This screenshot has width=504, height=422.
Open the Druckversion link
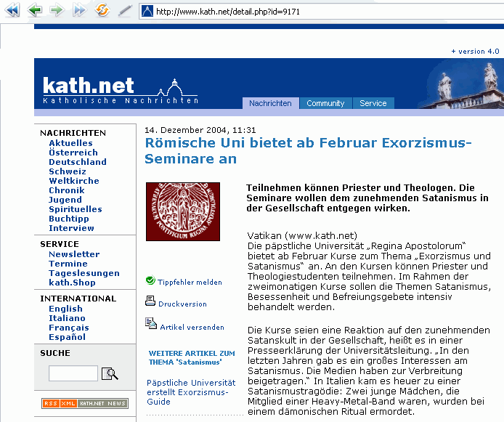pyautogui.click(x=182, y=304)
